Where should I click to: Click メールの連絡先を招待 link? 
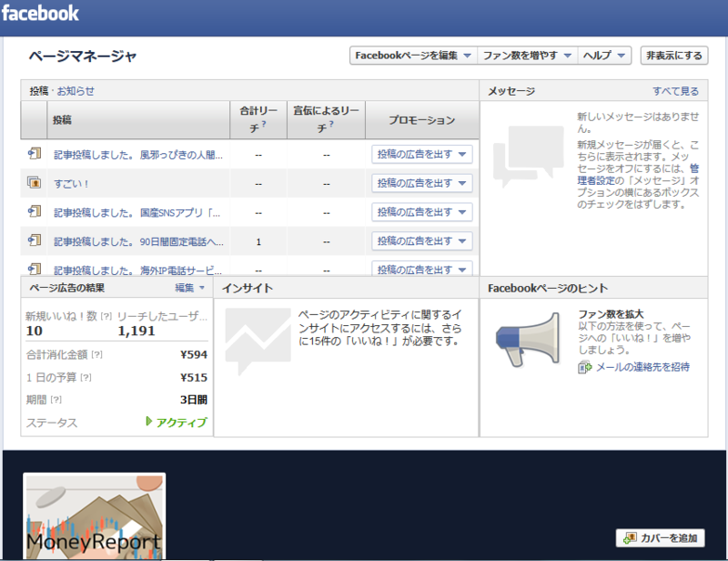643,367
